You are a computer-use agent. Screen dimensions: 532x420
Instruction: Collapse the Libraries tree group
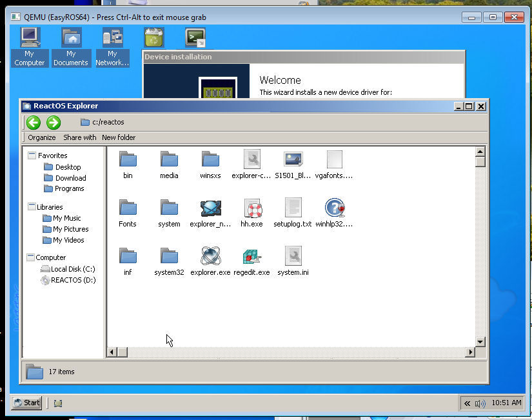pos(32,207)
